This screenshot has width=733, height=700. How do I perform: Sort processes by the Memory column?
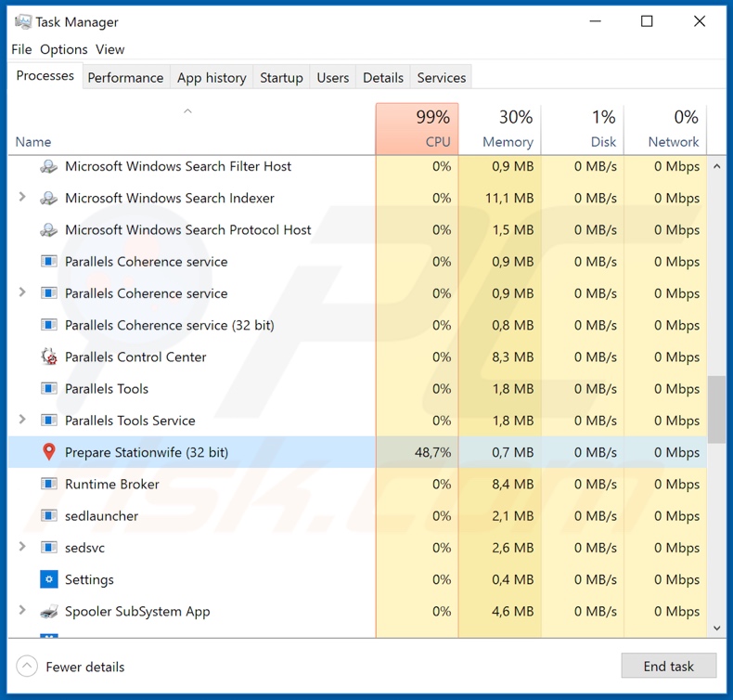click(x=500, y=129)
